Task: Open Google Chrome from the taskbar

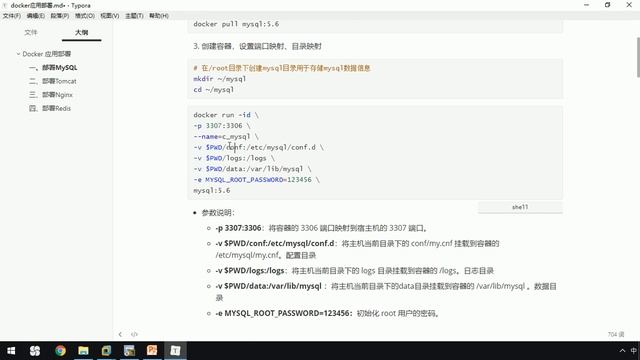Action: (60, 351)
